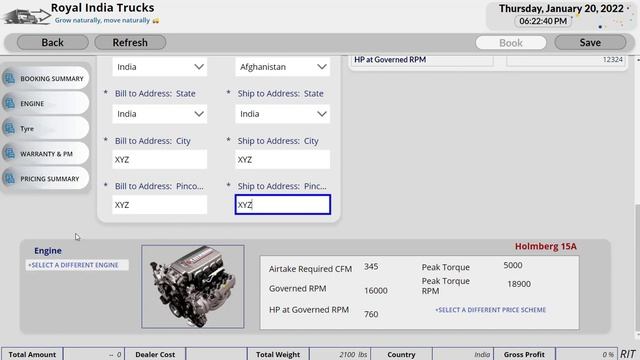This screenshot has width=640, height=360.
Task: Click the time display 06:22:40 PM
Action: (543, 21)
